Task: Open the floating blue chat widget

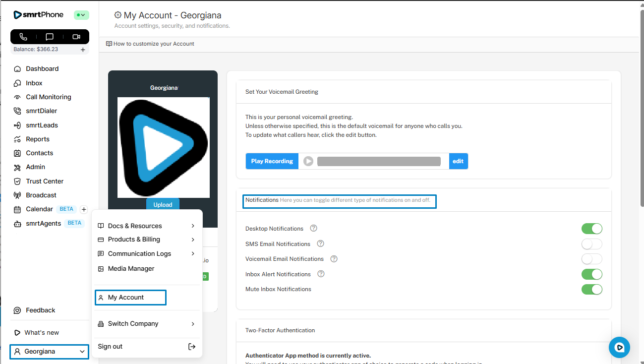Action: pos(619,347)
